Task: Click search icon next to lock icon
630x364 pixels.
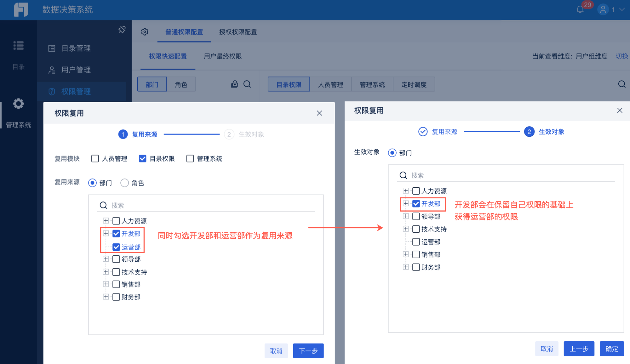Action: click(247, 84)
